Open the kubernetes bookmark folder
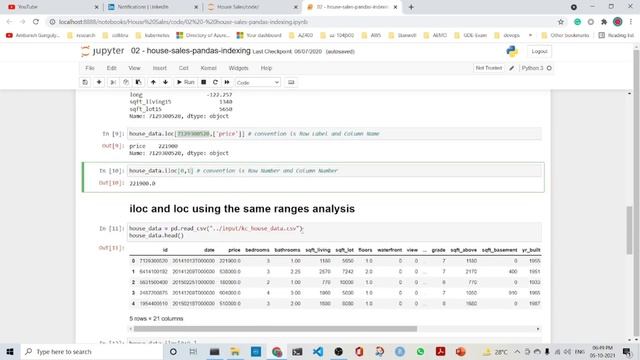Image resolution: width=640 pixels, height=360 pixels. point(152,36)
